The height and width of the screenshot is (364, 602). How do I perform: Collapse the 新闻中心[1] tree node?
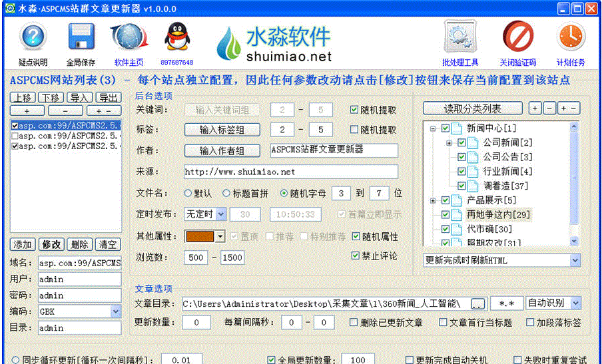click(433, 129)
